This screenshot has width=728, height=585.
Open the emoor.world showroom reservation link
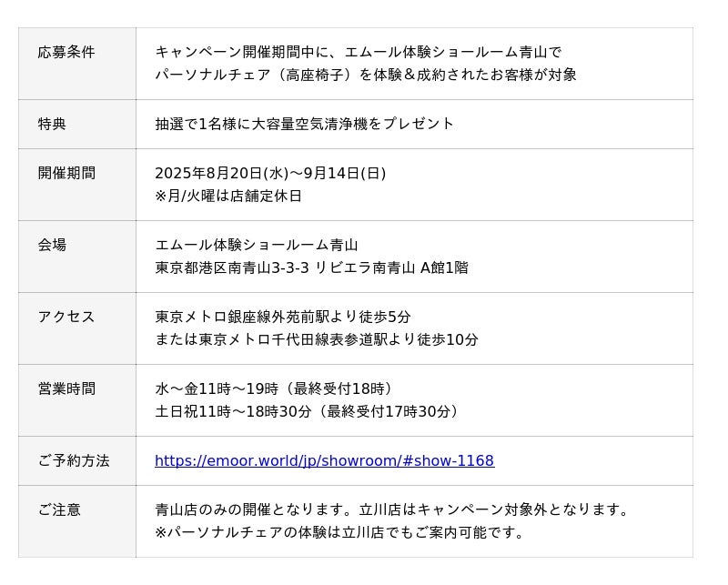click(x=324, y=461)
